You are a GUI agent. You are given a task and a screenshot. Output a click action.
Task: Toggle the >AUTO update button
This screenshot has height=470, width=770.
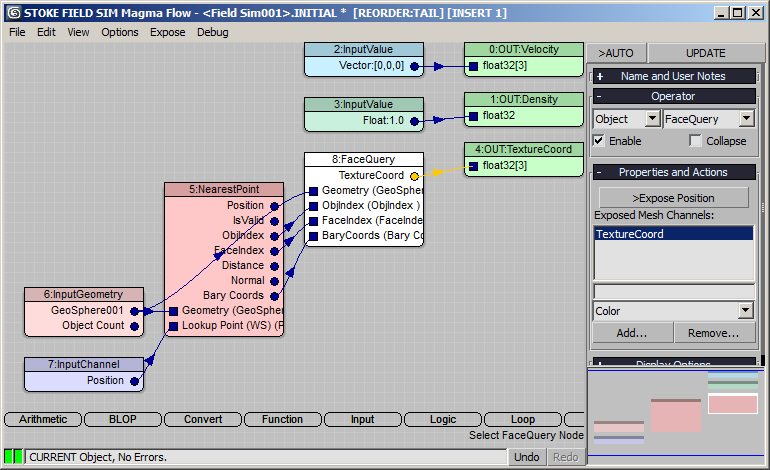(616, 53)
